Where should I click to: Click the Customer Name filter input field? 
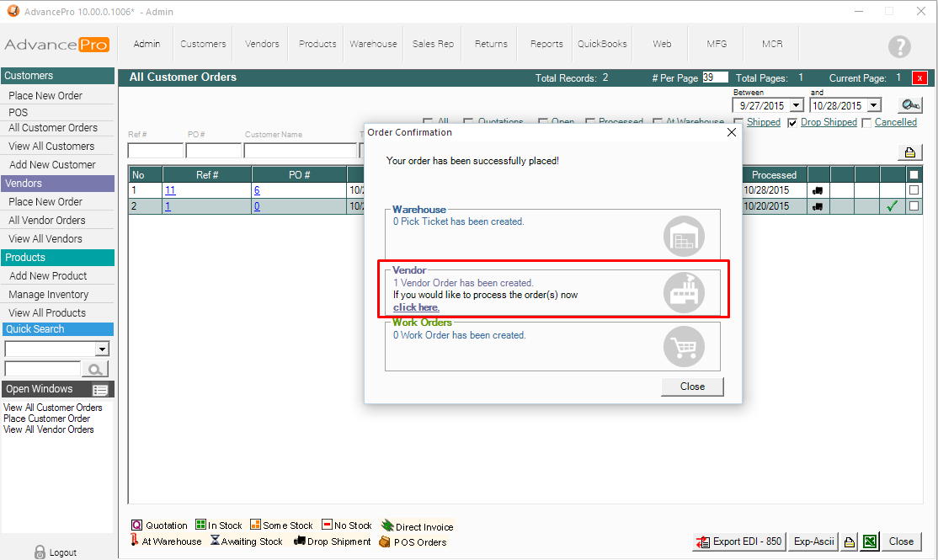pyautogui.click(x=300, y=151)
